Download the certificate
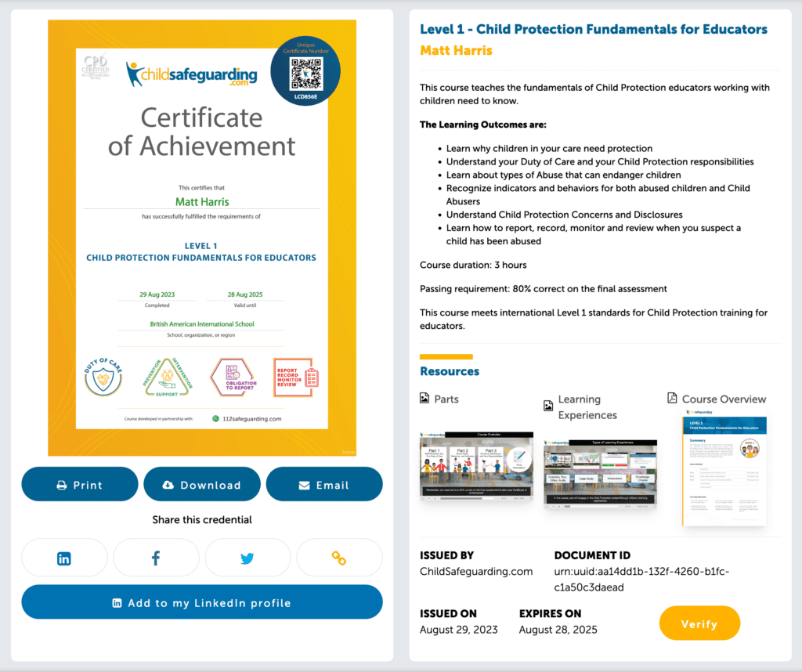This screenshot has height=672, width=802. pyautogui.click(x=202, y=485)
